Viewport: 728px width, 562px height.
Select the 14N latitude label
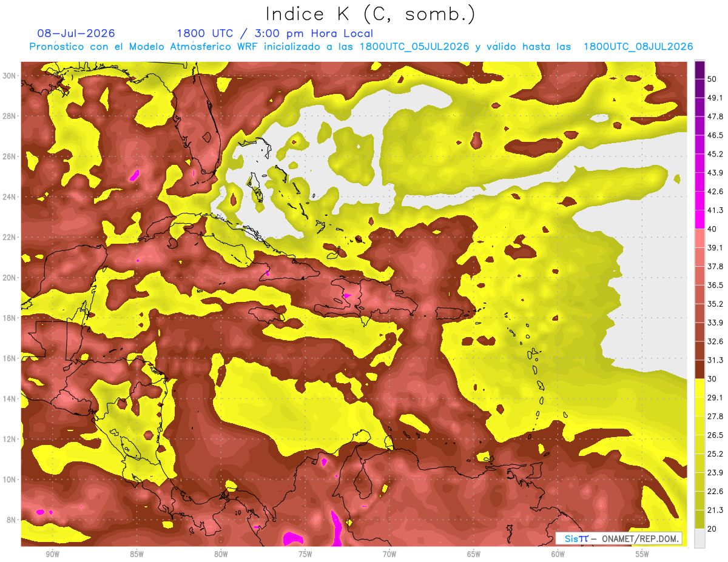pos(10,398)
